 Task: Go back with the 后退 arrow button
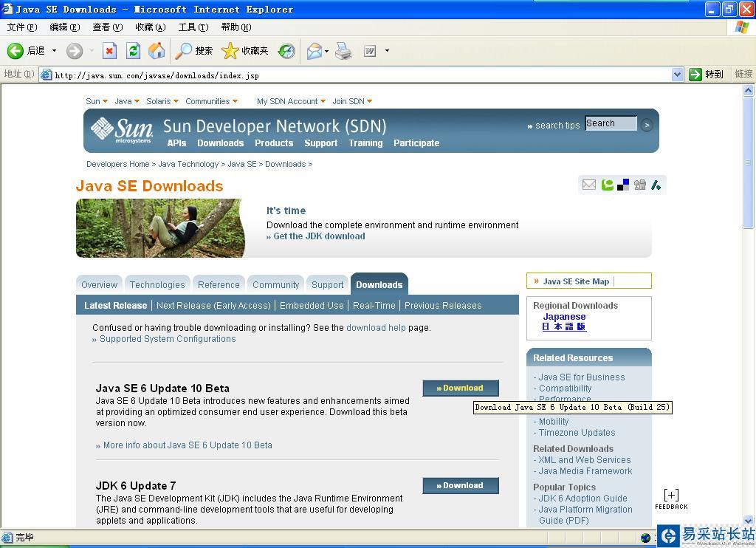(26, 51)
